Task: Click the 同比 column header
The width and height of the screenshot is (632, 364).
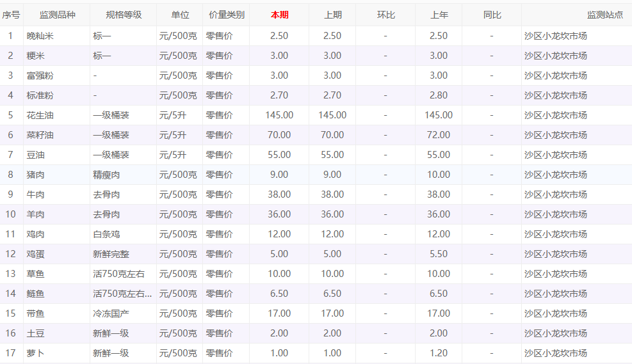Action: click(x=492, y=15)
